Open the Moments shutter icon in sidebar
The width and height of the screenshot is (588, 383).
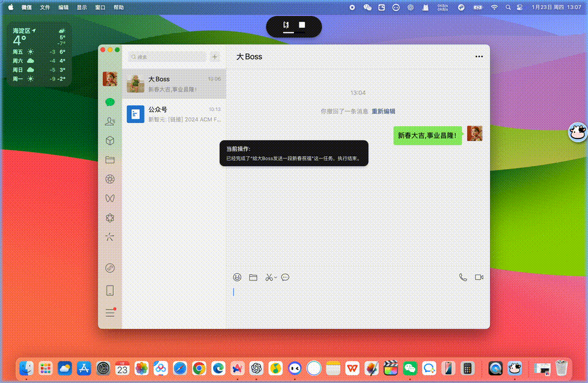coord(110,180)
